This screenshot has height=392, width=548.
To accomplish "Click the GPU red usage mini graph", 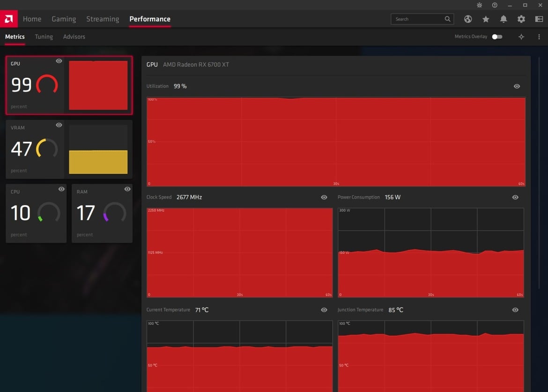I will click(x=98, y=85).
